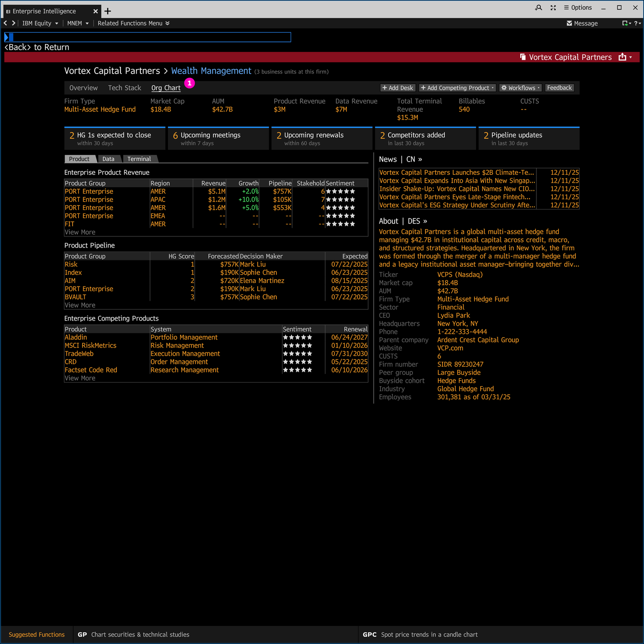This screenshot has height=644, width=644.
Task: Click View More under Enterprise Product Revenue
Action: (x=80, y=232)
